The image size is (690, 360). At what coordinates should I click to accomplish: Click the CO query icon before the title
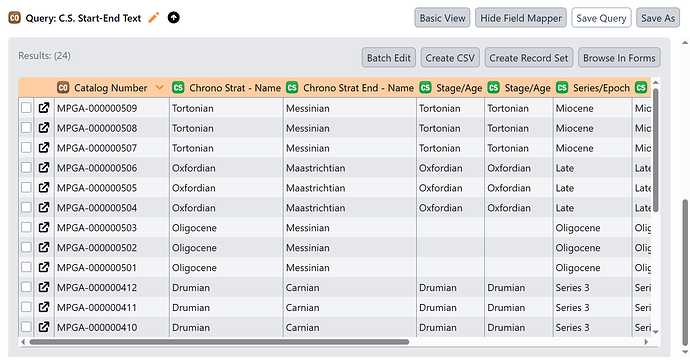(15, 18)
